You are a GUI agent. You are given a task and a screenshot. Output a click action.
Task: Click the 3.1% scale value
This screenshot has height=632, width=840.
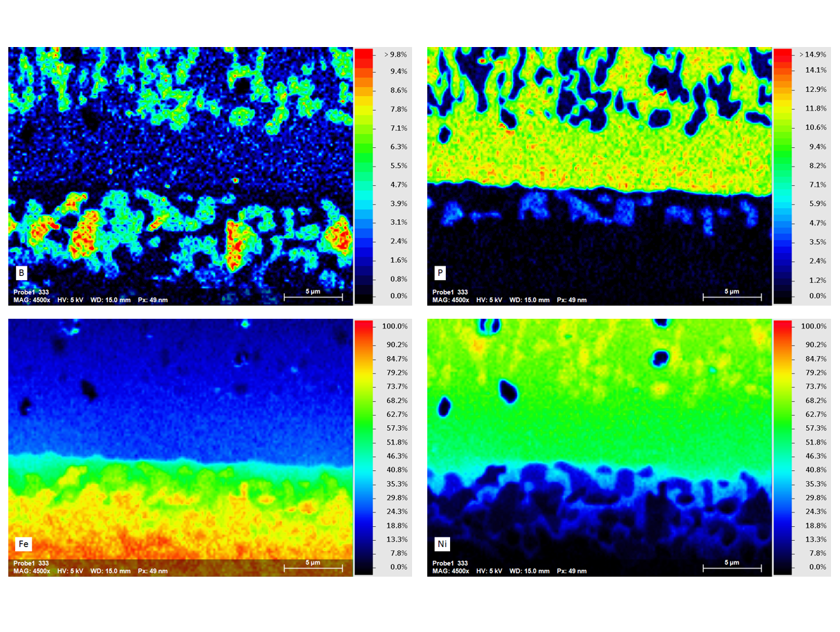click(399, 222)
